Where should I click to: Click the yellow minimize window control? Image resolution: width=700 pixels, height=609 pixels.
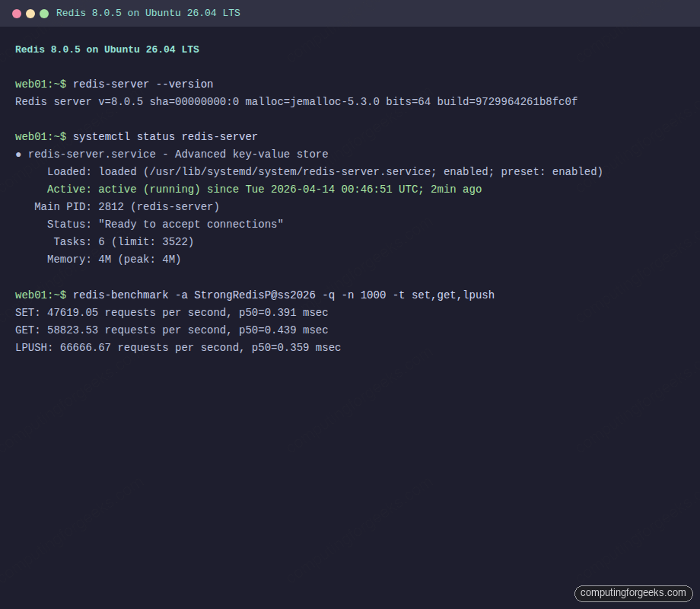(29, 13)
